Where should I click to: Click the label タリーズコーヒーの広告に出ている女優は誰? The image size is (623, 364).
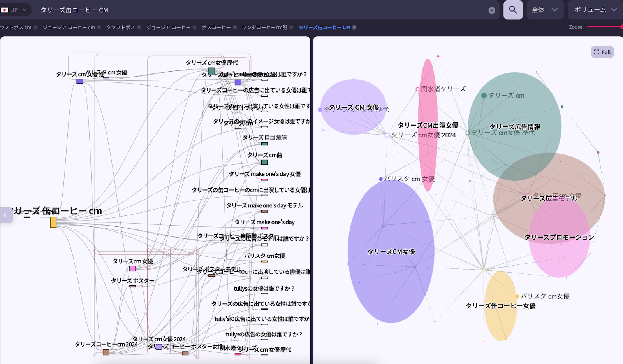255,90
